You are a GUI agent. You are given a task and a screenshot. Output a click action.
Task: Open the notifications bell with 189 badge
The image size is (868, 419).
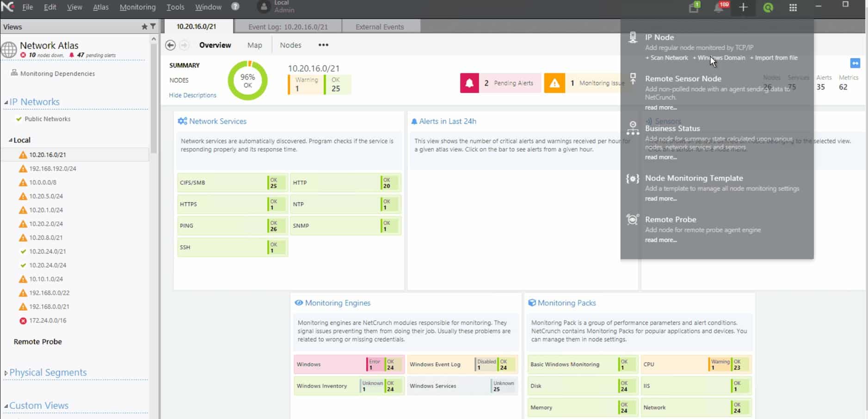[x=720, y=7]
